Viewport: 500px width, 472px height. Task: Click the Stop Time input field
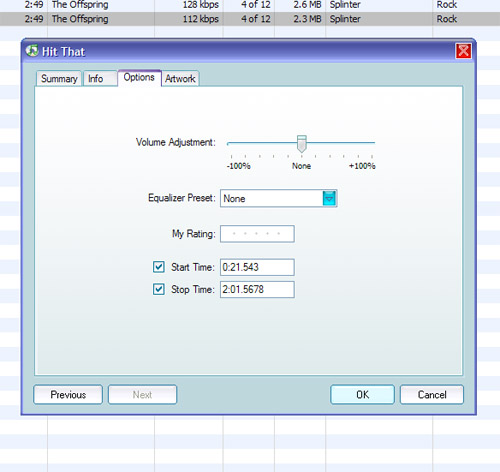pos(257,289)
